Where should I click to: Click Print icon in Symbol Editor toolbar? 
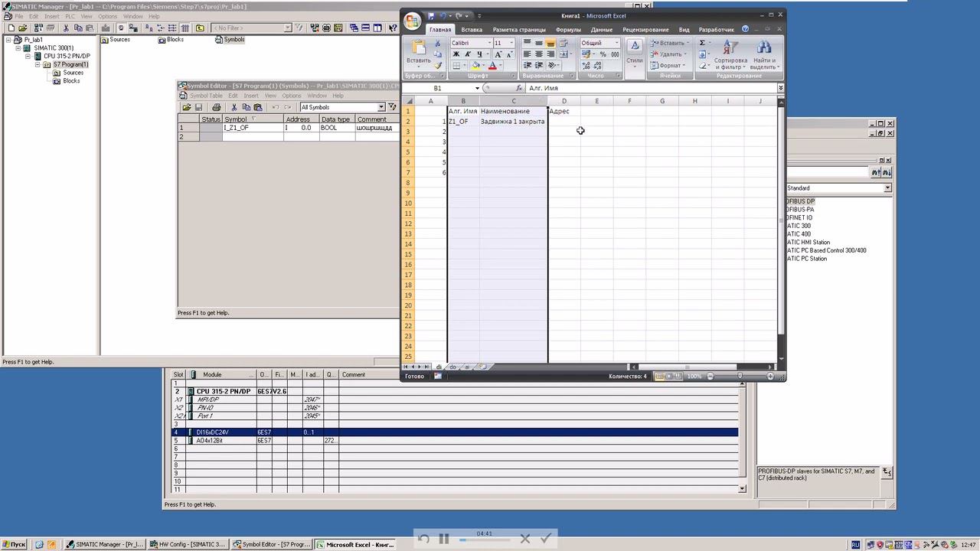pos(217,107)
